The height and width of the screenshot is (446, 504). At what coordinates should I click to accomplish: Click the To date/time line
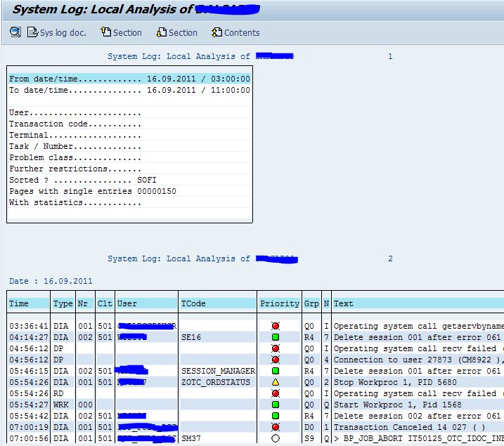(129, 90)
